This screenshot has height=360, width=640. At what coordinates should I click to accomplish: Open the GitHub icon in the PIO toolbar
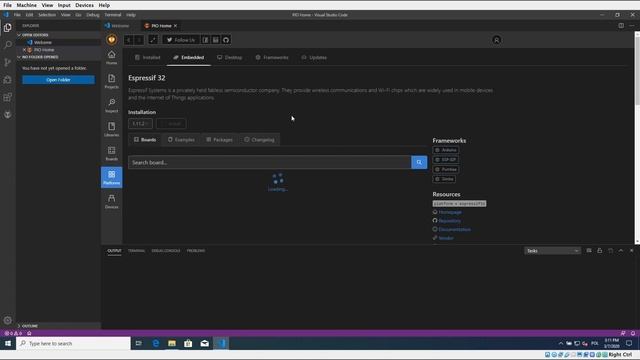[x=226, y=40]
